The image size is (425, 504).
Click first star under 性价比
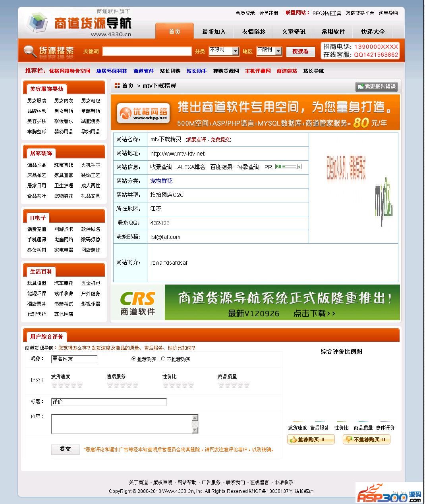[x=166, y=385]
